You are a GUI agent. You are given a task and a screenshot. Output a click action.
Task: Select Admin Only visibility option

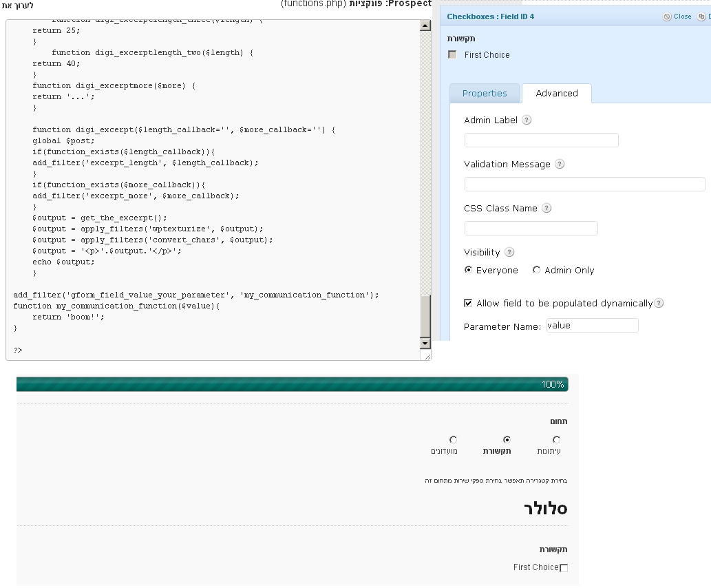click(x=537, y=270)
